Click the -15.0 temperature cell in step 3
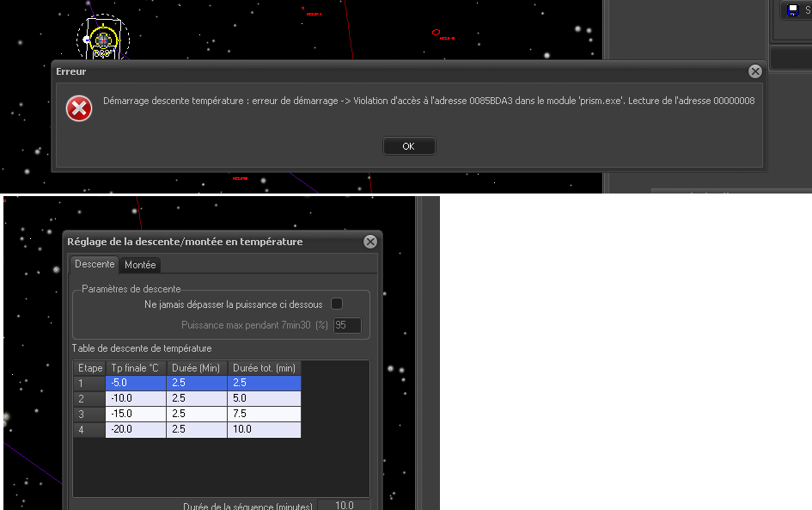The height and width of the screenshot is (510, 812). click(x=135, y=414)
